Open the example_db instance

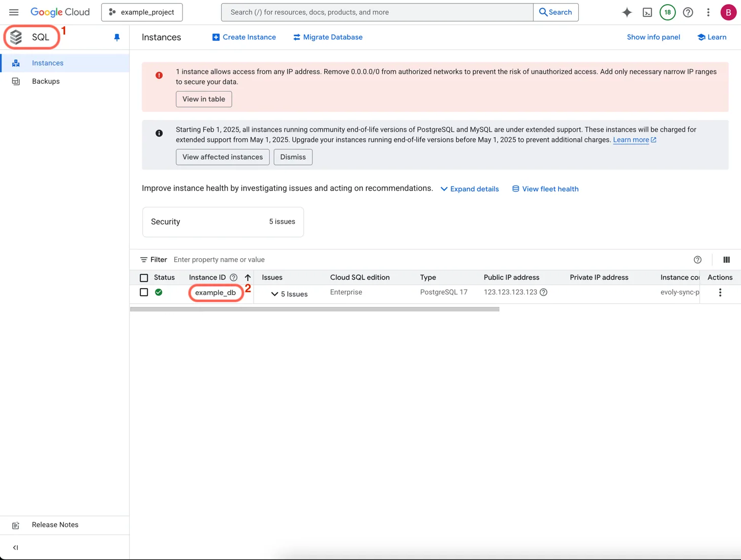215,293
